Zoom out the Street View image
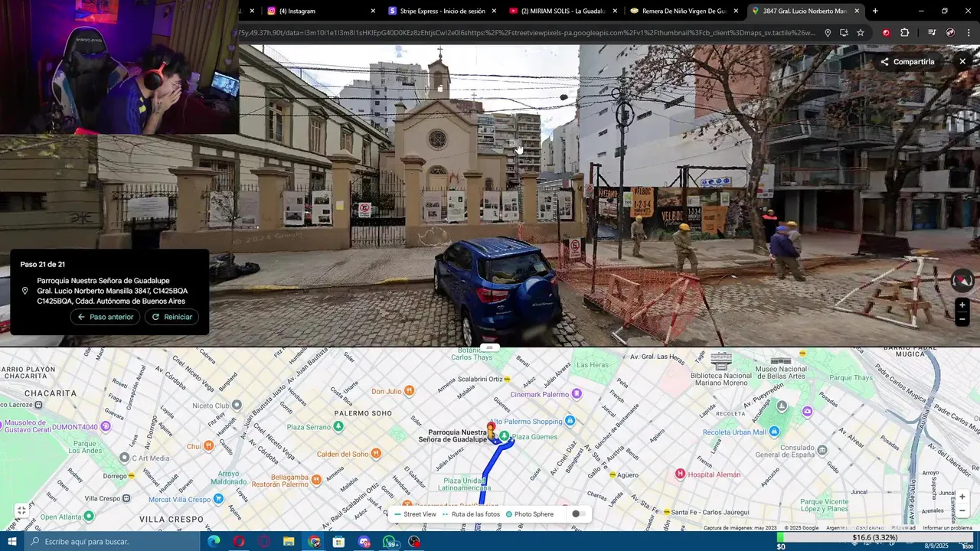 [962, 319]
